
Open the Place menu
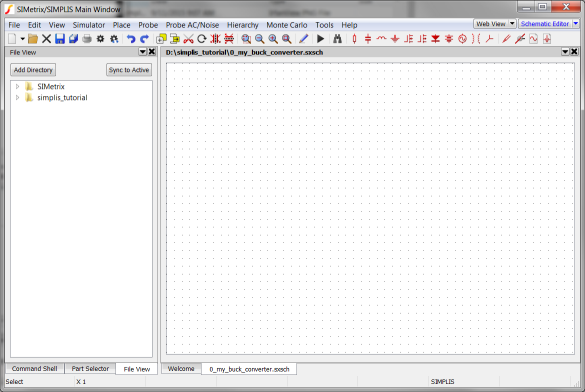coord(122,25)
